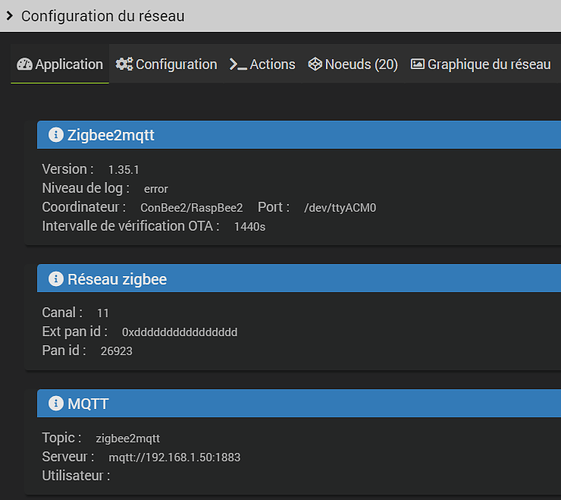561x500 pixels.
Task: Click the Zigbee2mqtt panel header
Action: tap(299, 135)
